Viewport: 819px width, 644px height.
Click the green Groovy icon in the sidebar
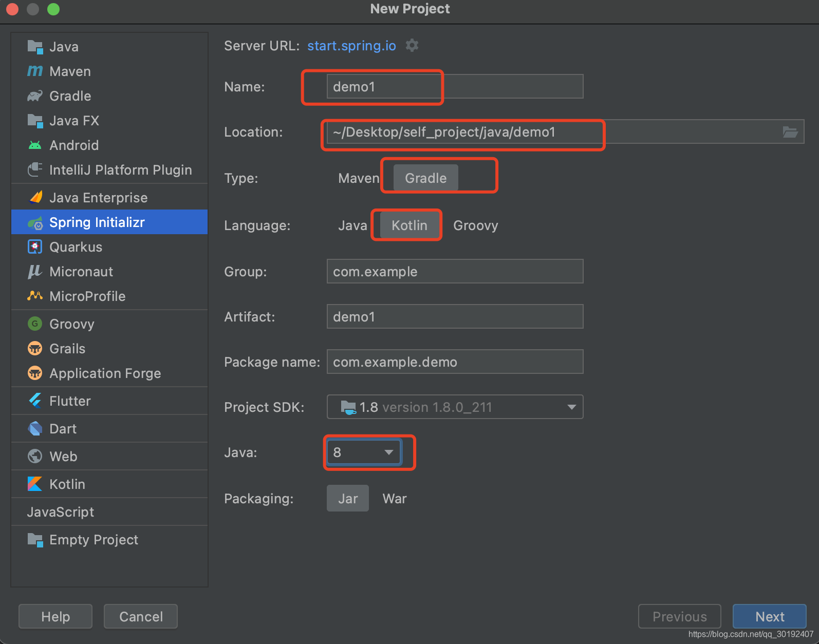pyautogui.click(x=35, y=324)
